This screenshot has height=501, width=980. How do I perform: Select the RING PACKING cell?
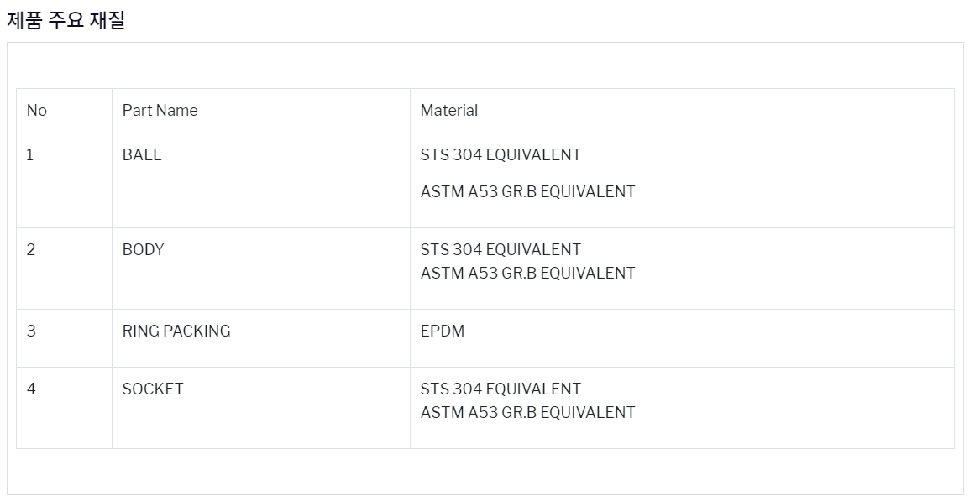pos(260,338)
